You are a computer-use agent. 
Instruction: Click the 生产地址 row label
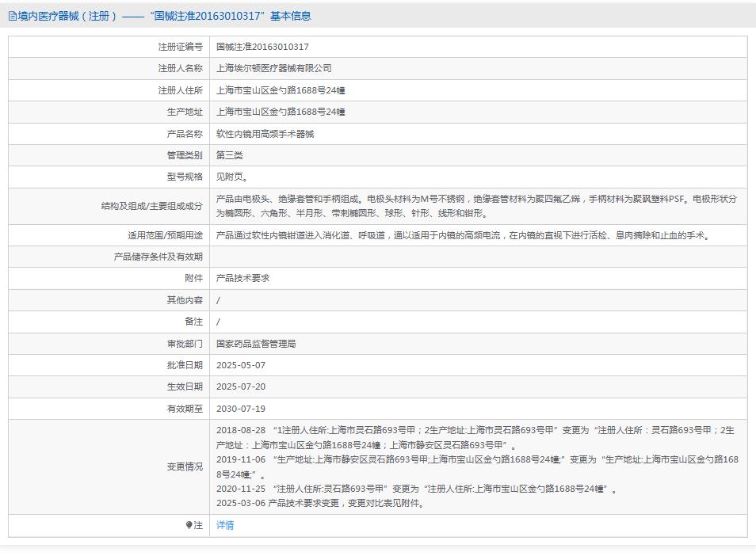(178, 112)
